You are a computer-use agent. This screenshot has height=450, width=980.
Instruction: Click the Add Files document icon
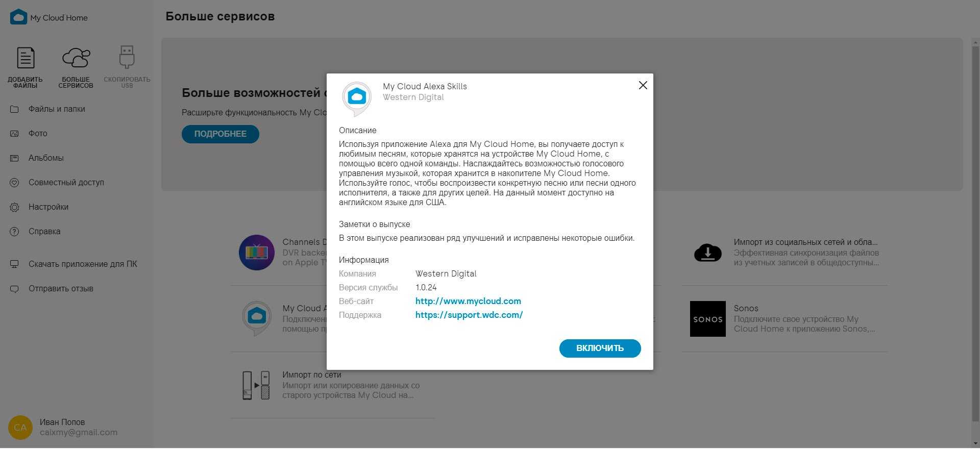pyautogui.click(x=26, y=58)
